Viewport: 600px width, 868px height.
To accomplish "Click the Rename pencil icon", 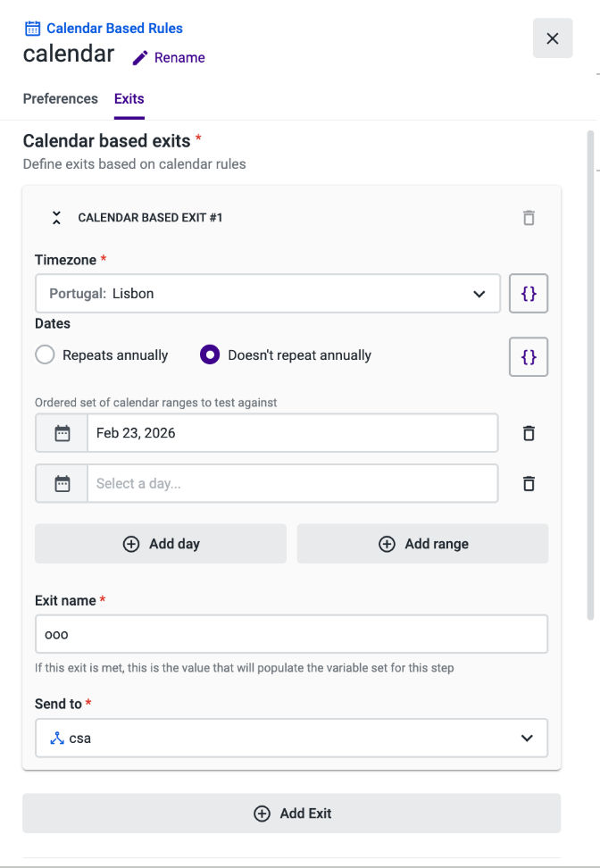I will coord(140,58).
